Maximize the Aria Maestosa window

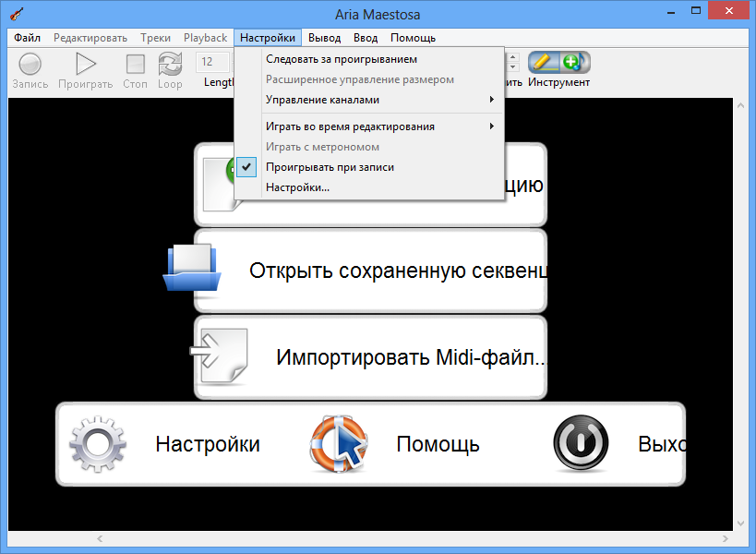click(696, 10)
